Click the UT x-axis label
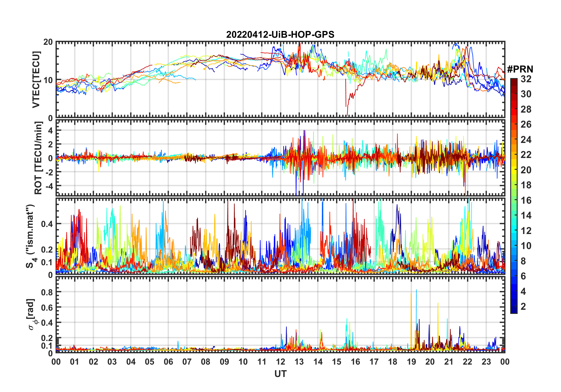 [x=280, y=374]
